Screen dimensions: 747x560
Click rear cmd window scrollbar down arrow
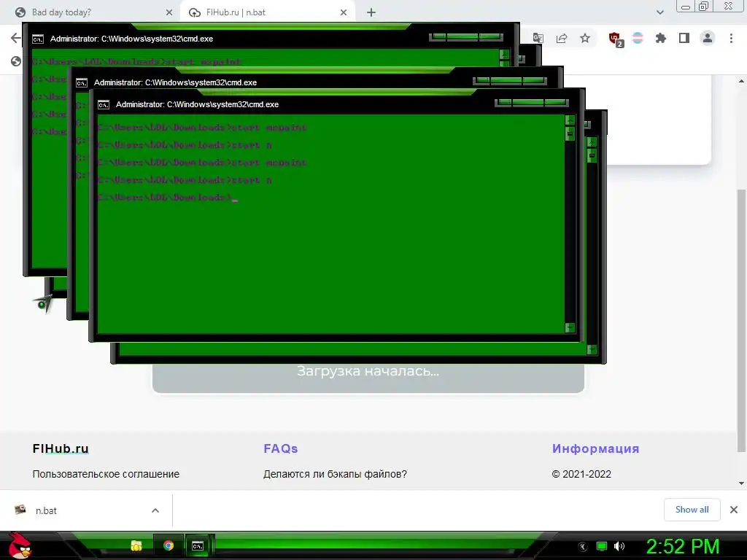coord(592,349)
